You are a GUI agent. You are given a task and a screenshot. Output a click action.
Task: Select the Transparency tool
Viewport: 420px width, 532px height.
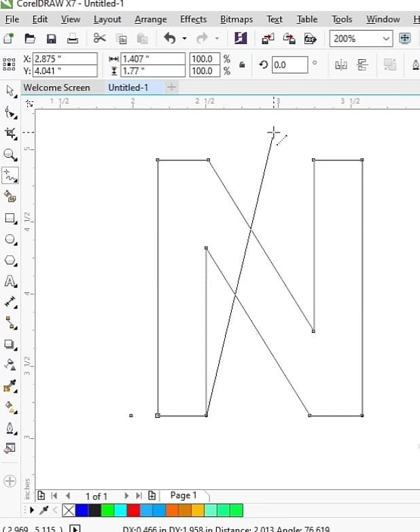tap(10, 365)
